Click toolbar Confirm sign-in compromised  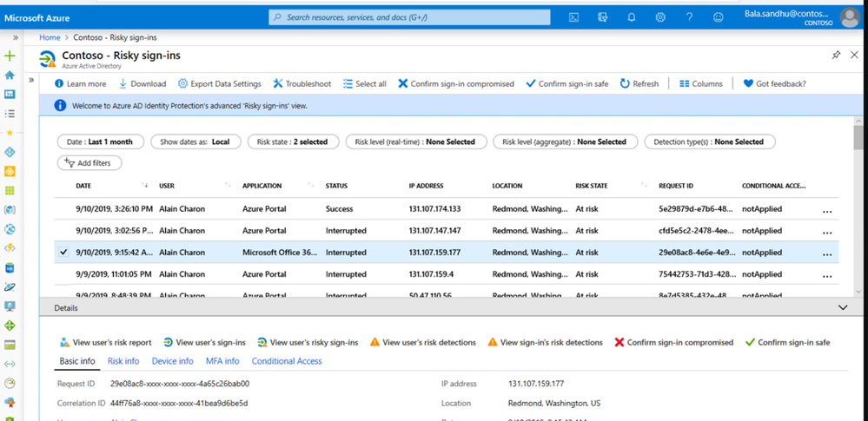(456, 84)
